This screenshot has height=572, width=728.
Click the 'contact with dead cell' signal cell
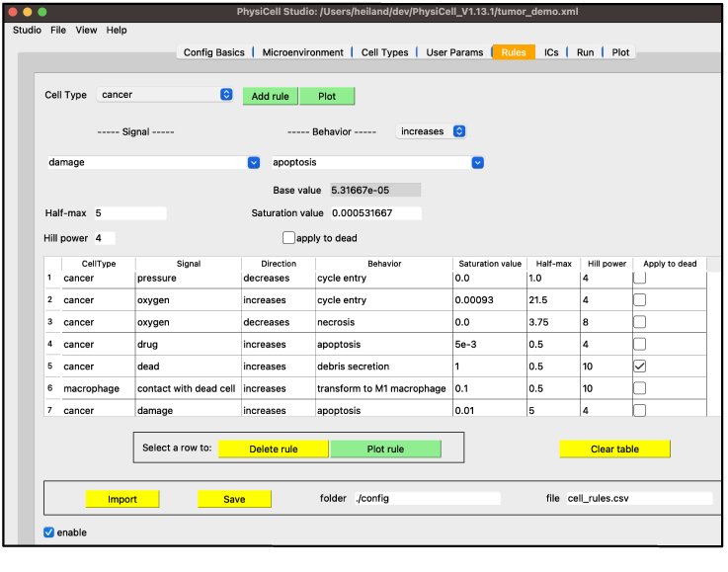[x=188, y=388]
